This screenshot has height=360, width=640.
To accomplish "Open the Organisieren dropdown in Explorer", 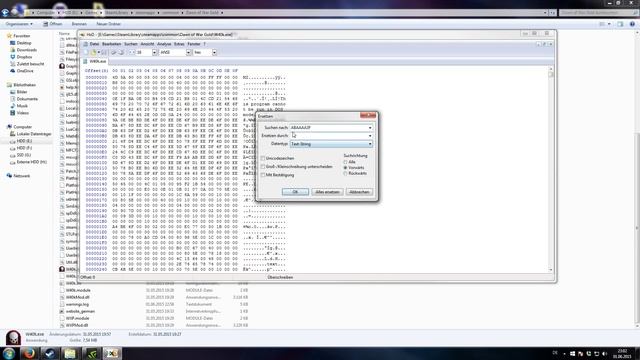I will [x=19, y=24].
